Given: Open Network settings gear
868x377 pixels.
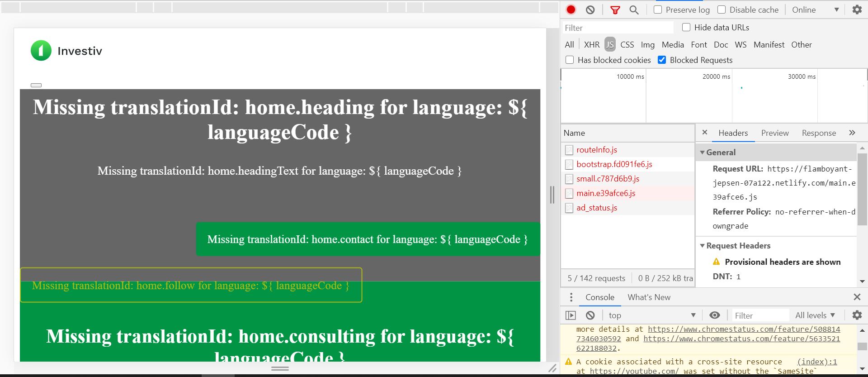Looking at the screenshot, I should point(857,10).
